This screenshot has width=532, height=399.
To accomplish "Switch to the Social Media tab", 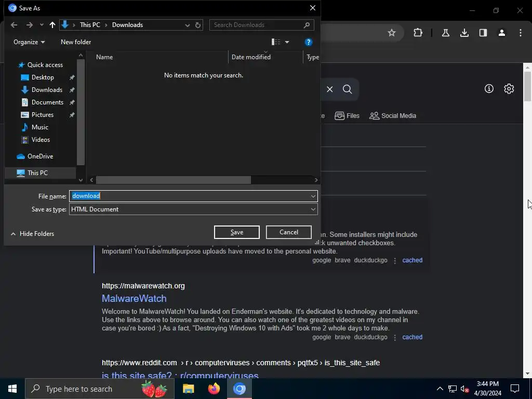I will (393, 116).
